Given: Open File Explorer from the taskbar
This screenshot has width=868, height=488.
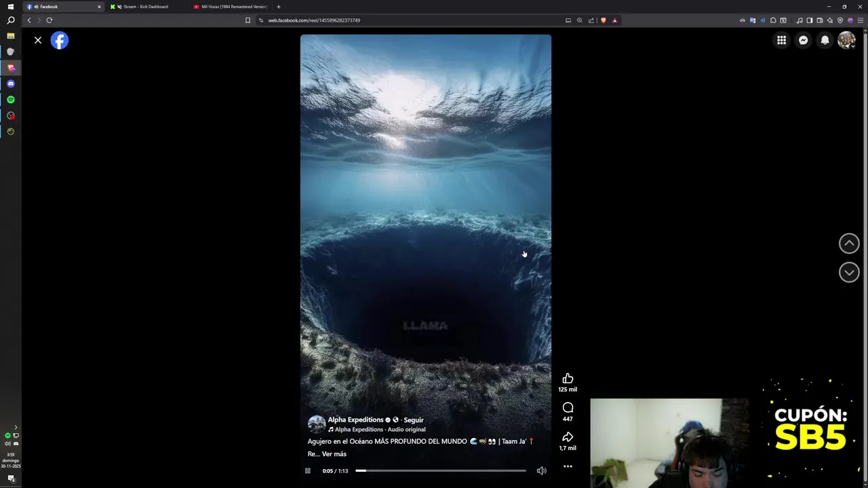Looking at the screenshot, I should pyautogui.click(x=10, y=36).
